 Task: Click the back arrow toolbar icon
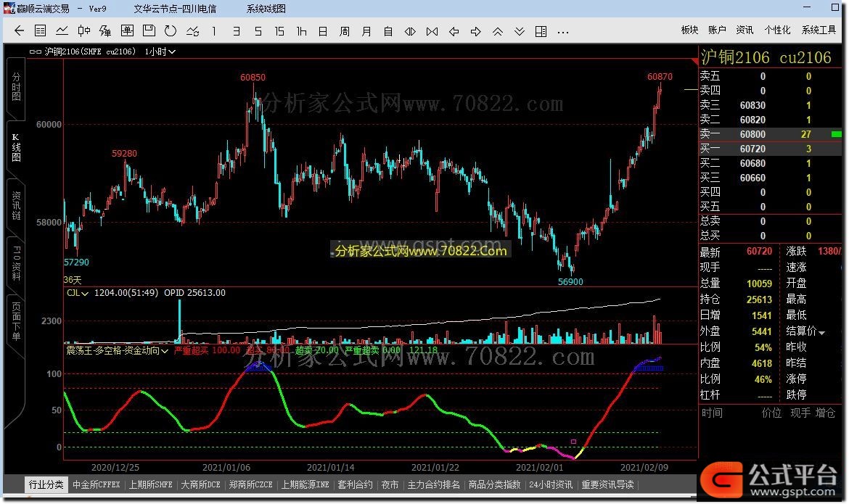(x=19, y=31)
